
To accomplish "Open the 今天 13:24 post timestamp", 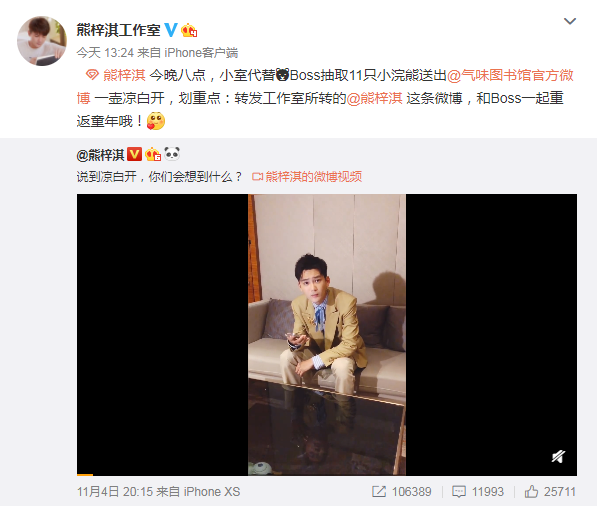I will click(x=105, y=53).
